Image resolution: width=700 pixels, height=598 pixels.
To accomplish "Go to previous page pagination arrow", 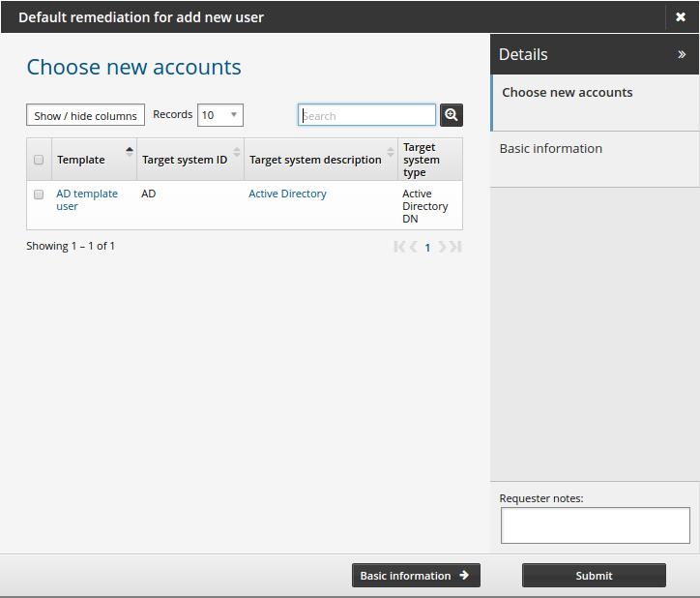I will click(414, 247).
